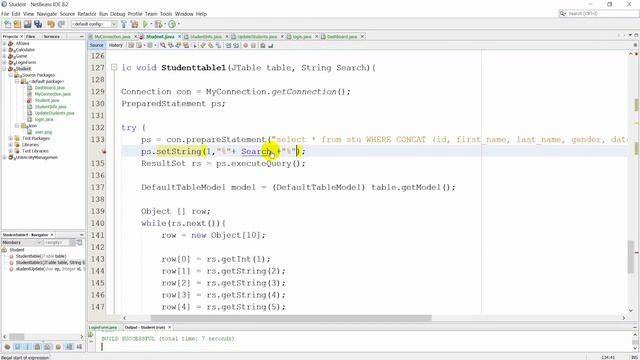Collapse the Source Packages node
The height and width of the screenshot is (360, 640).
(x=11, y=75)
